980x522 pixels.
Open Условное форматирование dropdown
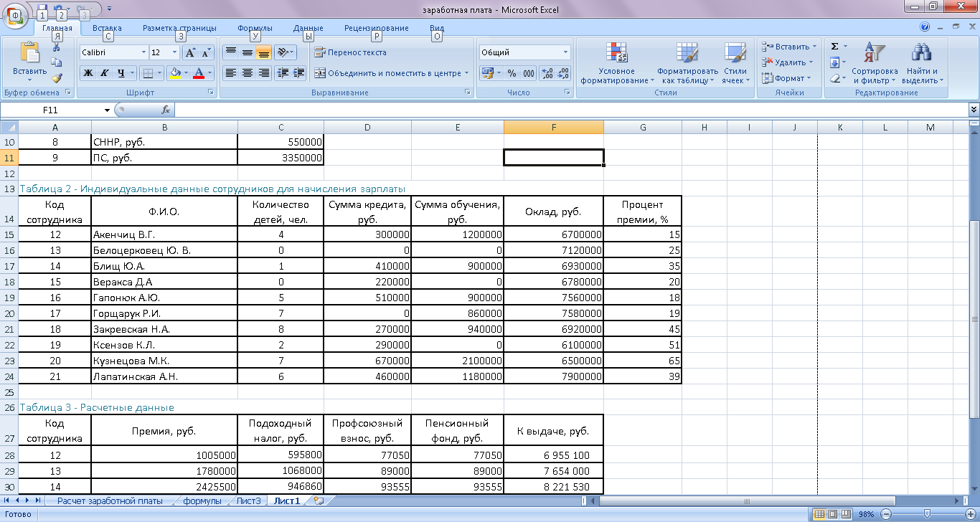point(617,63)
